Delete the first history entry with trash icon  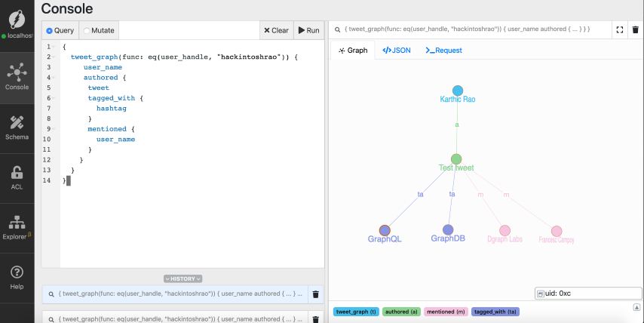coord(315,294)
